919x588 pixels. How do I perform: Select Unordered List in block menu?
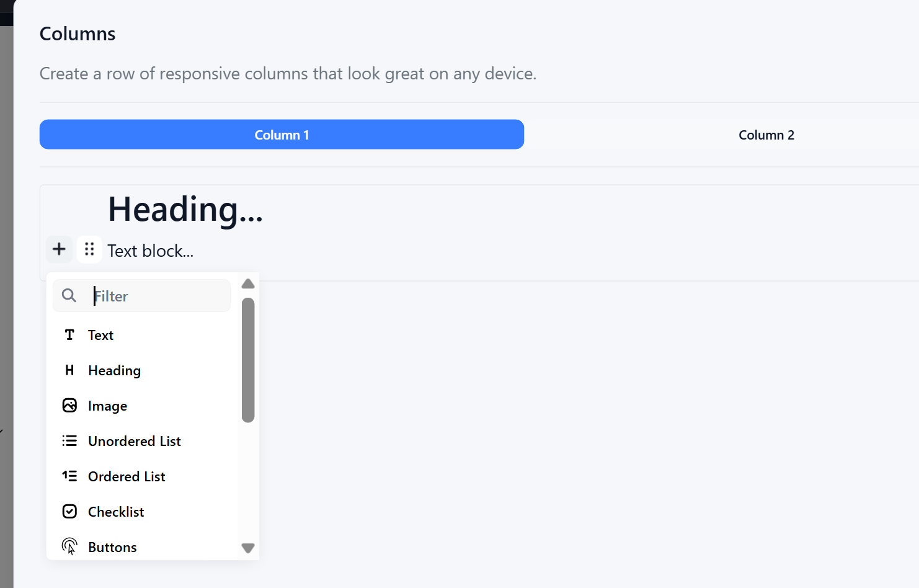(135, 442)
